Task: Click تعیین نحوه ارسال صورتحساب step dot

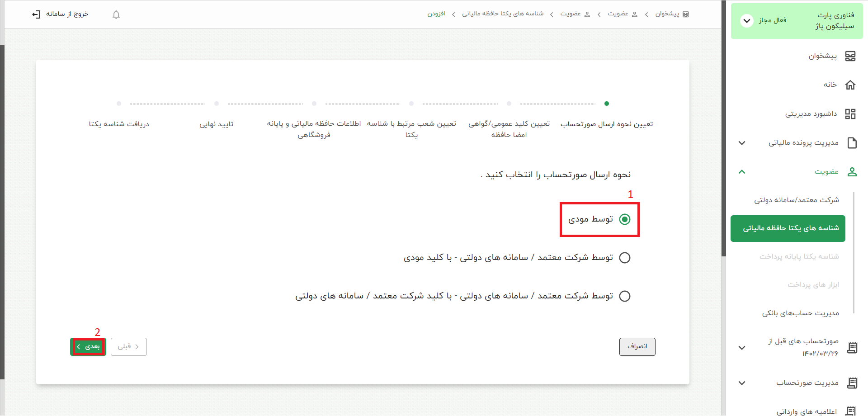Action: pos(607,104)
